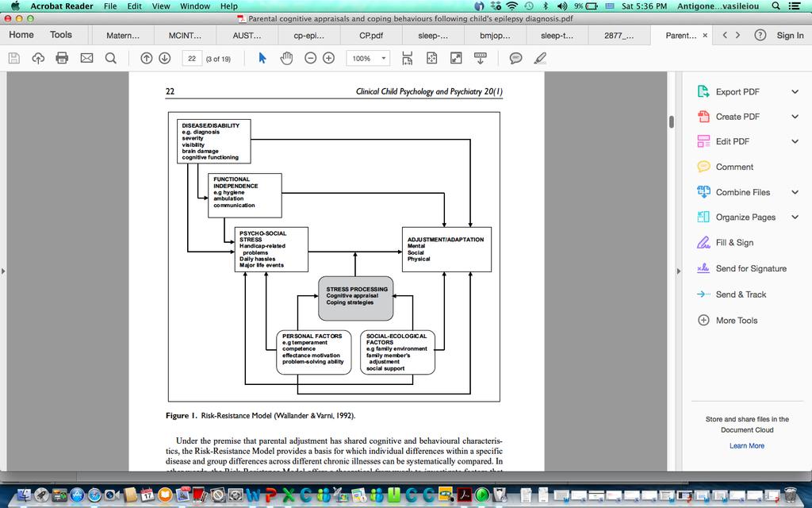This screenshot has width=812, height=508.
Task: Open Organize Pages tool
Action: (745, 217)
